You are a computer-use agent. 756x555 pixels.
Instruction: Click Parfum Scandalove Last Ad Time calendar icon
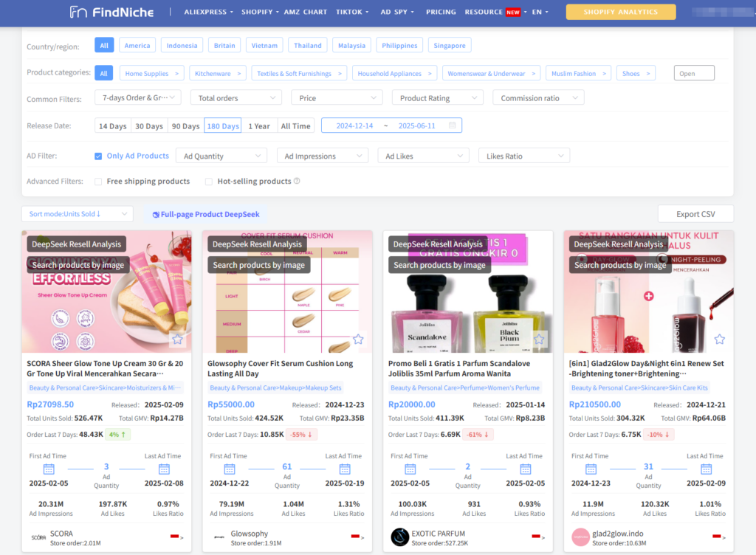[x=526, y=469]
